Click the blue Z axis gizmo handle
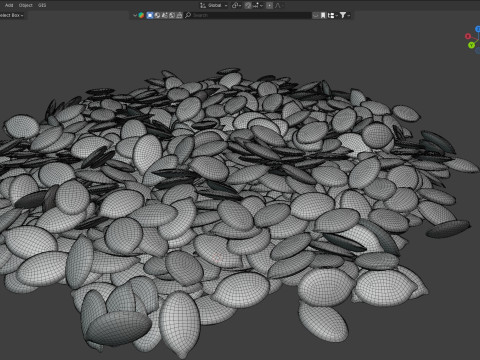The width and height of the screenshot is (480, 360). click(x=478, y=29)
